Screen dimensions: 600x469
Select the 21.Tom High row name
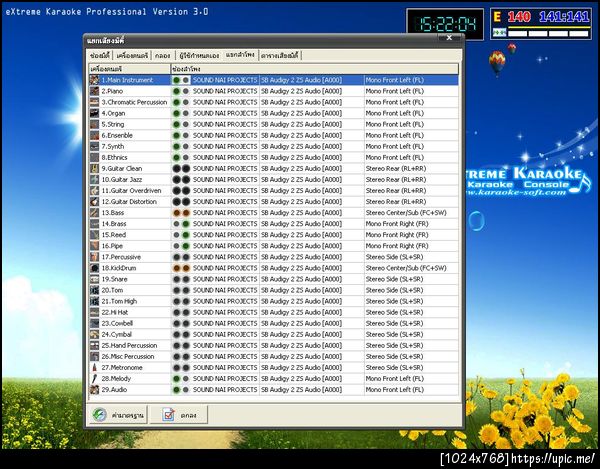pyautogui.click(x=119, y=301)
